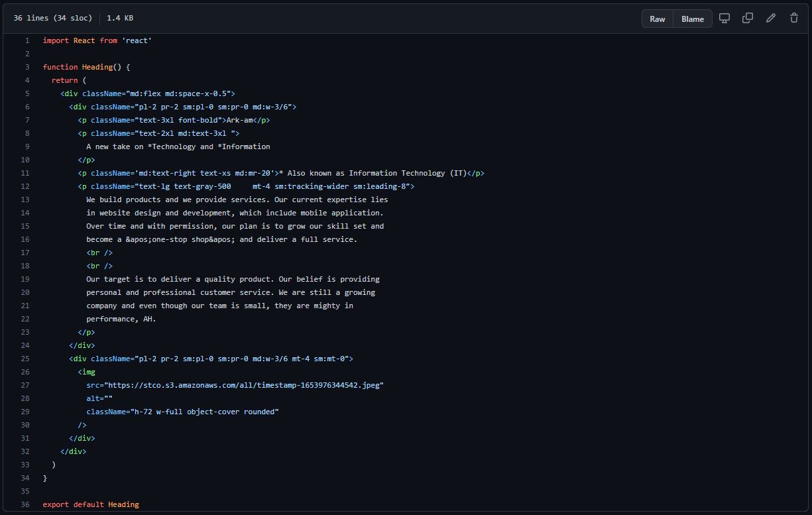This screenshot has height=515, width=812.
Task: Click the '36 lines (34 sloc)' text
Action: coord(52,18)
